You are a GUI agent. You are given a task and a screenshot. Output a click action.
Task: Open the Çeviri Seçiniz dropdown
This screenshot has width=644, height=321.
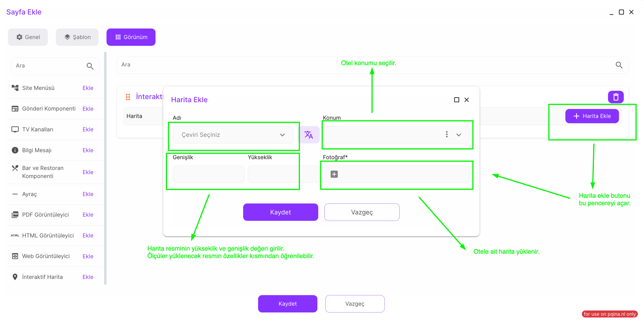(233, 135)
